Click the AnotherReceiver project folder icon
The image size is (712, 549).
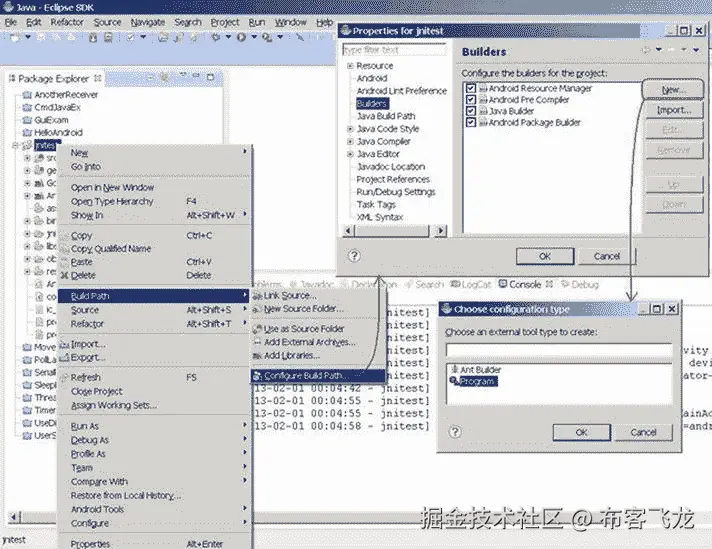click(27, 95)
